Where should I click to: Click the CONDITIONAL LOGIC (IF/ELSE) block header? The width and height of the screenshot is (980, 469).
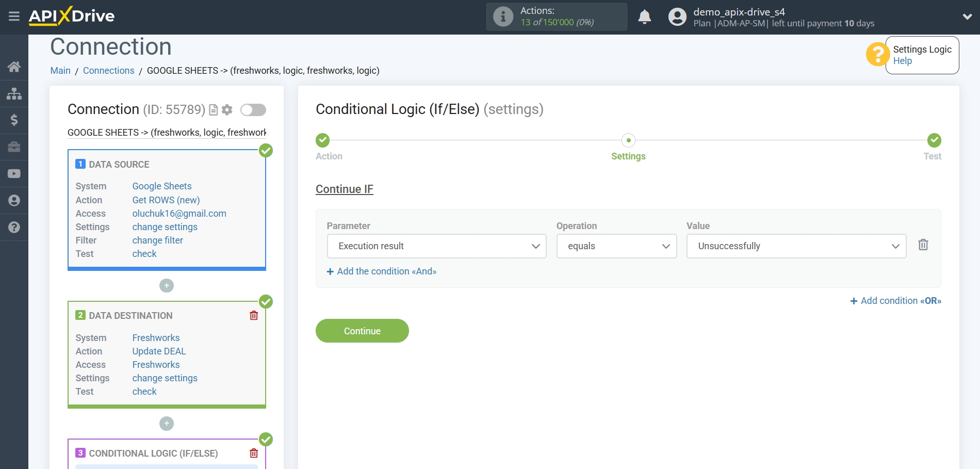153,454
